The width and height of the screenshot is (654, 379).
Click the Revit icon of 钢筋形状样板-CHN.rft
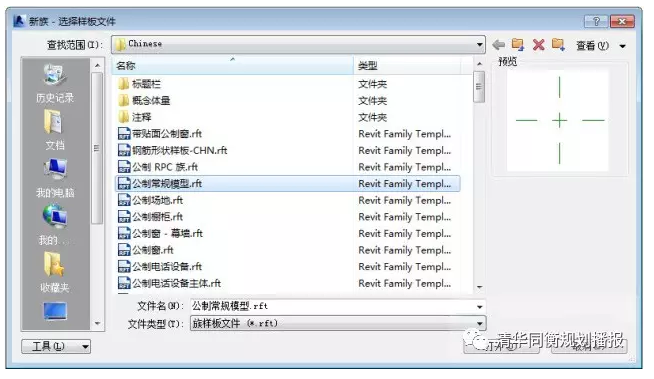[x=124, y=151]
